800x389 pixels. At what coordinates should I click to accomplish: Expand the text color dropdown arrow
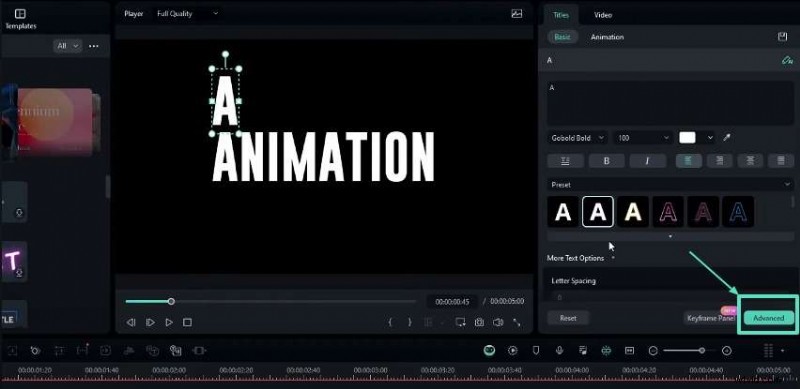point(710,138)
